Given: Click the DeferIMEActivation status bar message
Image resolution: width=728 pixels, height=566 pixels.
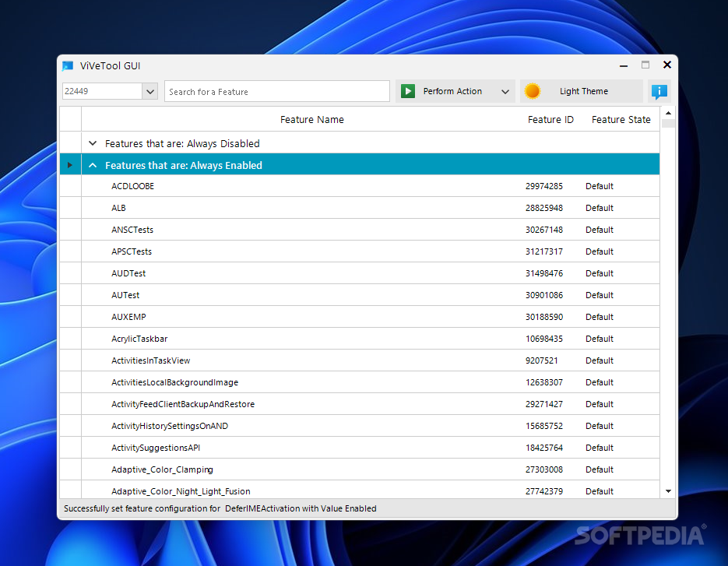Looking at the screenshot, I should pos(220,508).
